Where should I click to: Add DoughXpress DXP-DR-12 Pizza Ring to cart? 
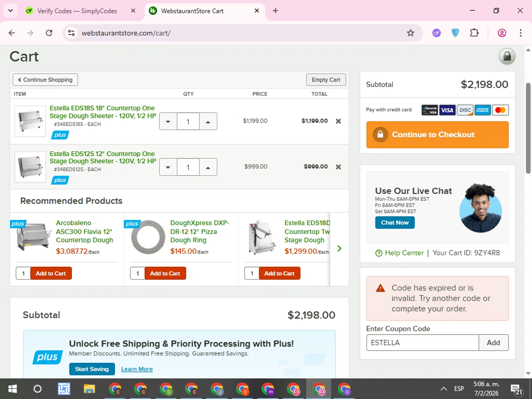click(x=165, y=273)
